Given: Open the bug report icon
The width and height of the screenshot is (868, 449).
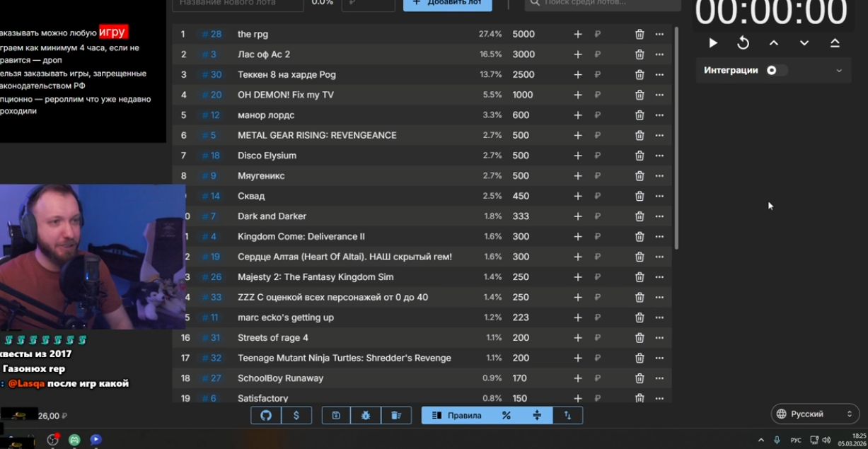Looking at the screenshot, I should click(x=366, y=415).
